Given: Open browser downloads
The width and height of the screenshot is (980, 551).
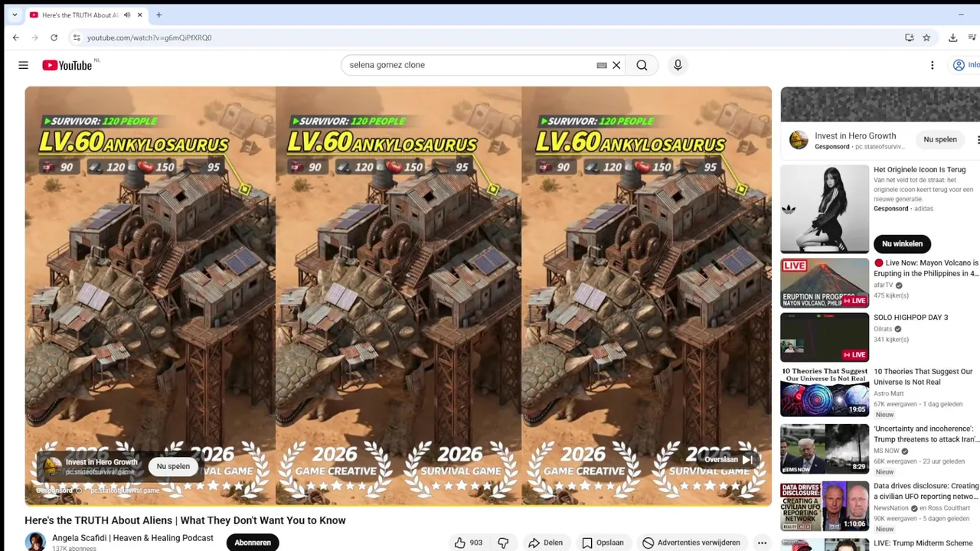Looking at the screenshot, I should [952, 37].
